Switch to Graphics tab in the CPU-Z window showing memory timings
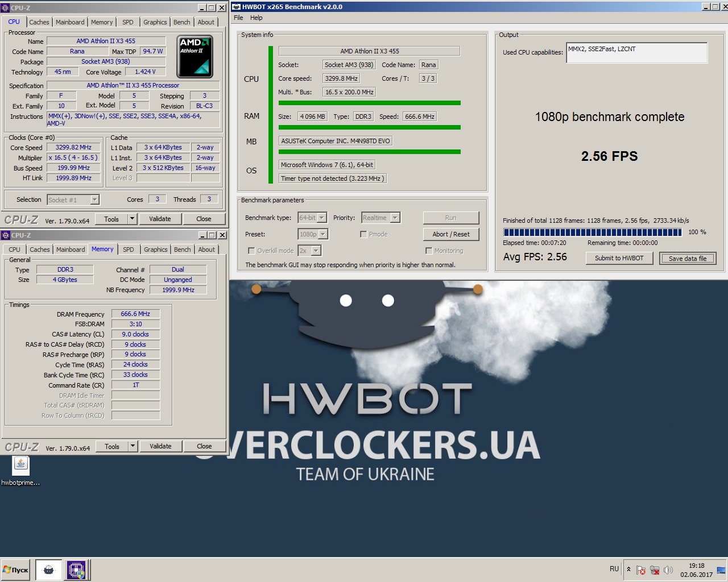 155,250
